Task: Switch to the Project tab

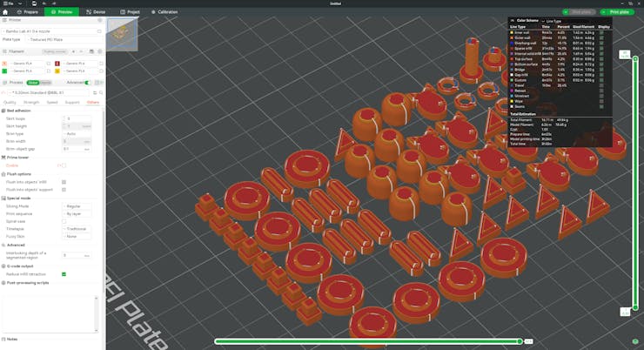Action: coord(130,12)
